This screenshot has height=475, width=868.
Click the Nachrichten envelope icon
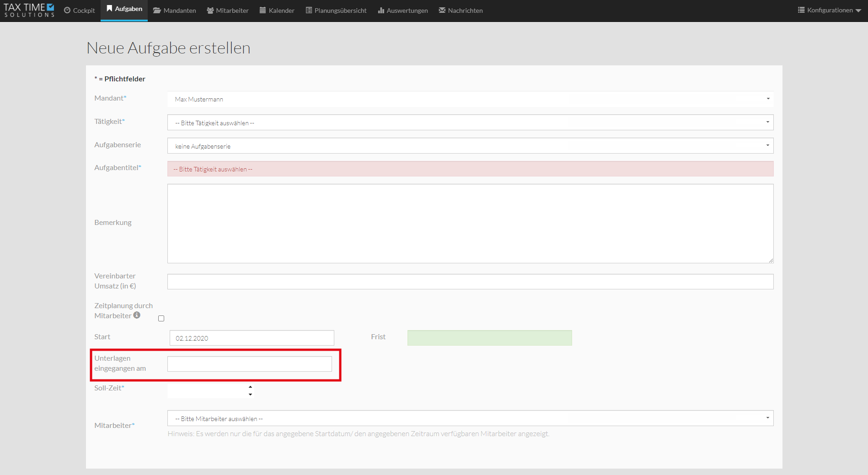tap(442, 10)
